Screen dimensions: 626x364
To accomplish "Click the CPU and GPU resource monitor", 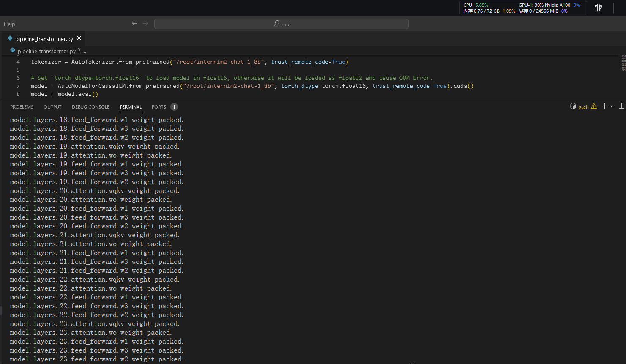I will (x=522, y=8).
